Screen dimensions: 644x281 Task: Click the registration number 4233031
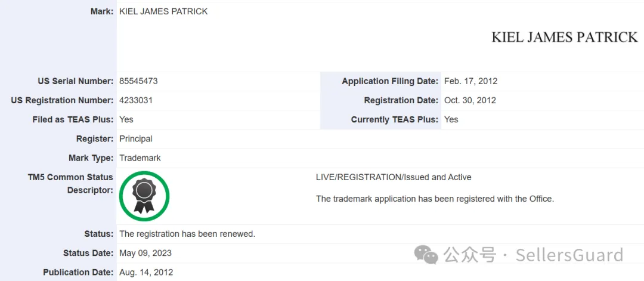(x=136, y=100)
